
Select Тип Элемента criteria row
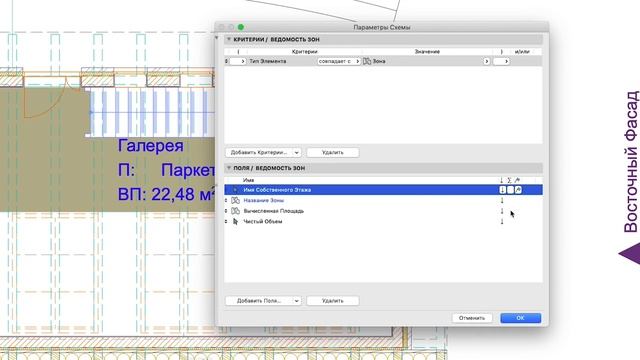pyautogui.click(x=383, y=61)
